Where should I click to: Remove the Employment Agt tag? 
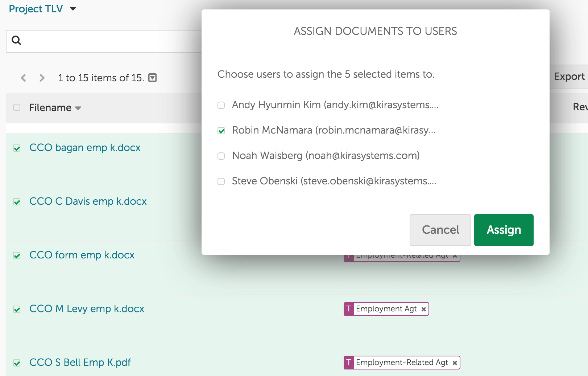point(423,309)
